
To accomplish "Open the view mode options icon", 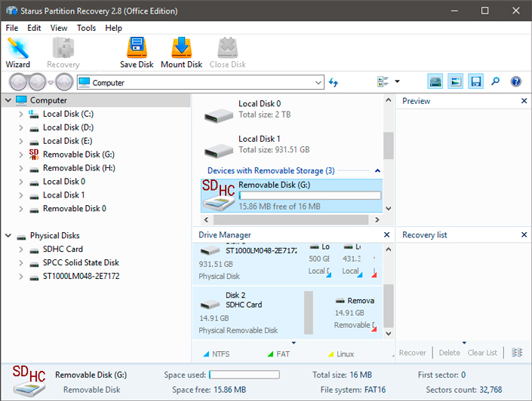I will [383, 81].
